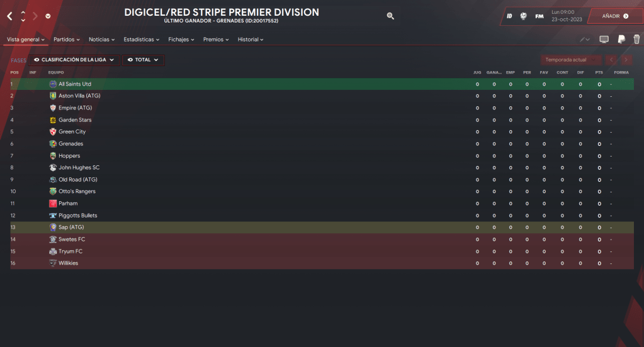Viewport: 644px width, 347px height.
Task: Click the monitor display icon
Action: coord(604,40)
